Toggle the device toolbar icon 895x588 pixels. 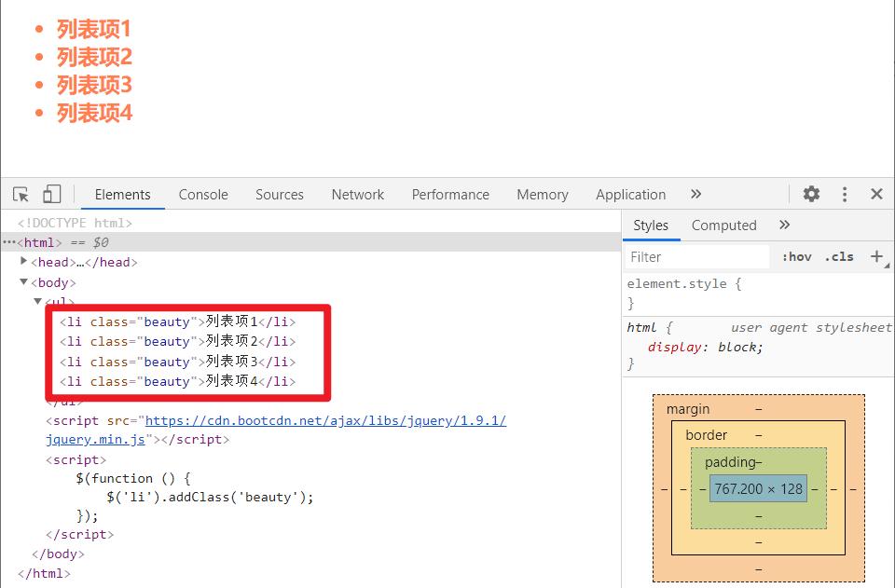click(51, 194)
